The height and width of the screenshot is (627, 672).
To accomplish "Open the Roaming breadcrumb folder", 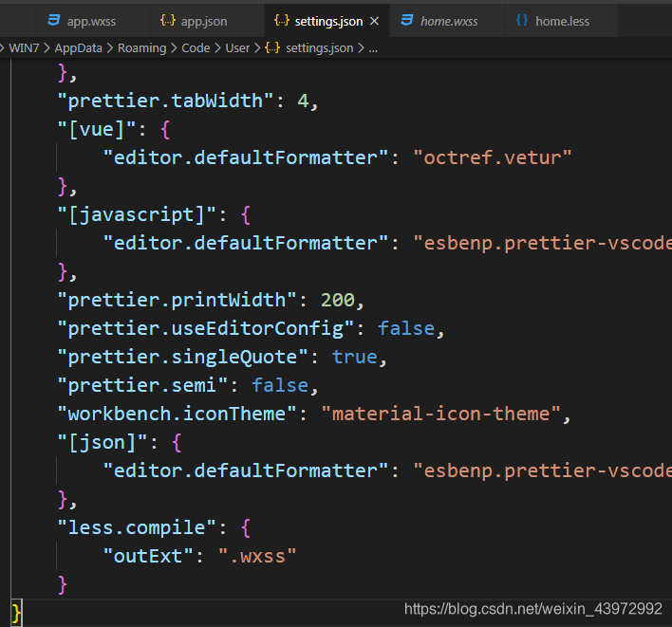I will tap(141, 48).
